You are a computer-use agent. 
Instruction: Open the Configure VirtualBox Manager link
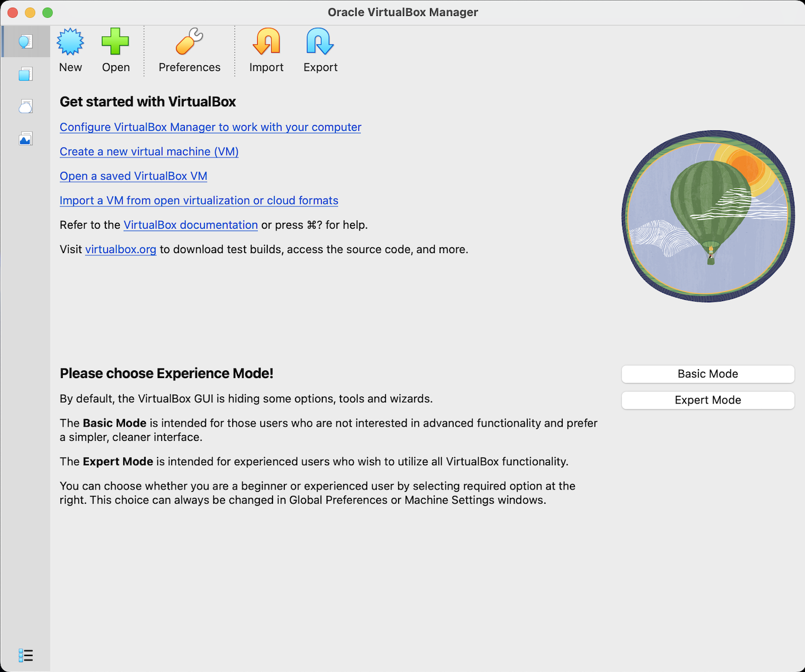[x=210, y=127]
